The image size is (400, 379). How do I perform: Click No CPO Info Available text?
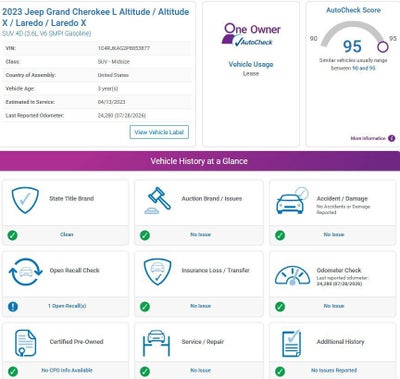coord(67,370)
